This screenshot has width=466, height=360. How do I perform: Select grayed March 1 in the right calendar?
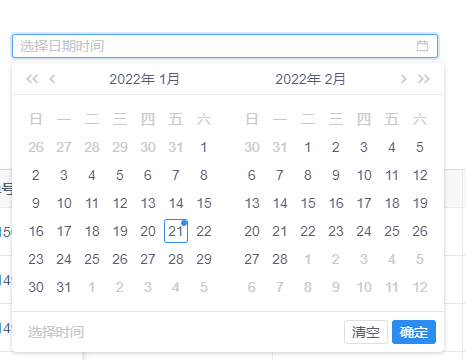(x=308, y=259)
